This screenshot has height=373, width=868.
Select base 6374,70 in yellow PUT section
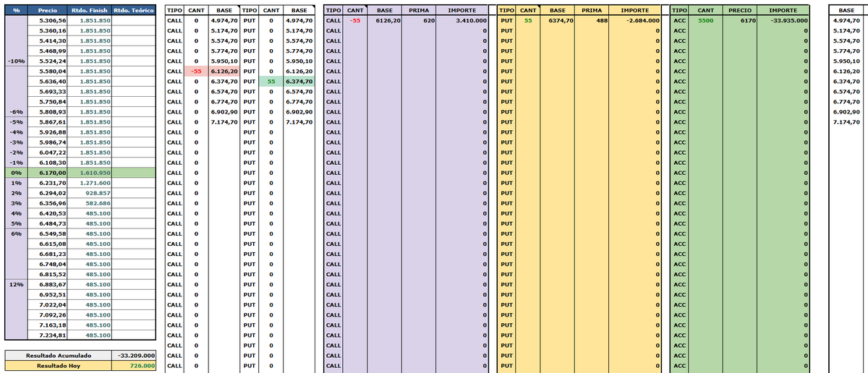558,21
